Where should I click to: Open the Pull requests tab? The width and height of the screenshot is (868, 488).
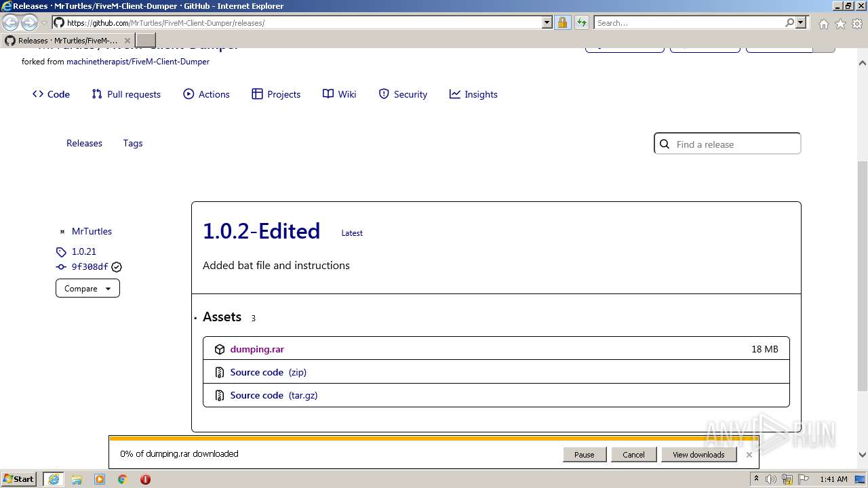(126, 94)
